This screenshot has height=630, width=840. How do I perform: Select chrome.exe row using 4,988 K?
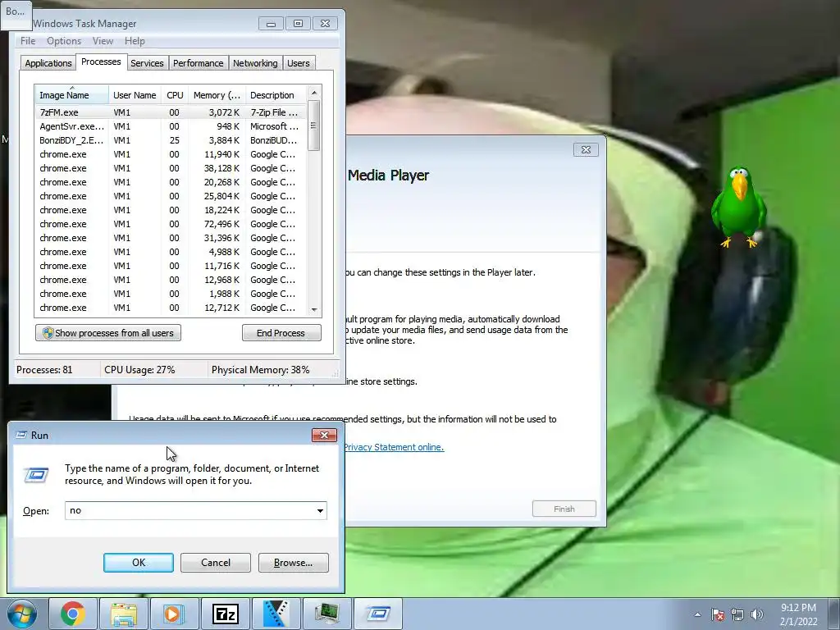(171, 252)
